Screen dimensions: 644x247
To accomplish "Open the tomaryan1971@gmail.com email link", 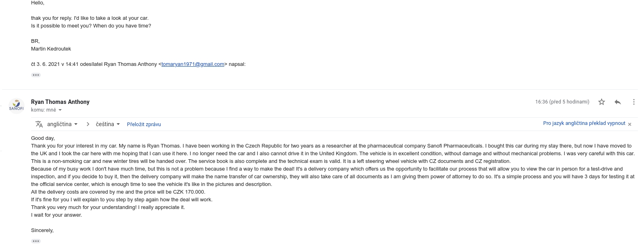I will pos(192,64).
